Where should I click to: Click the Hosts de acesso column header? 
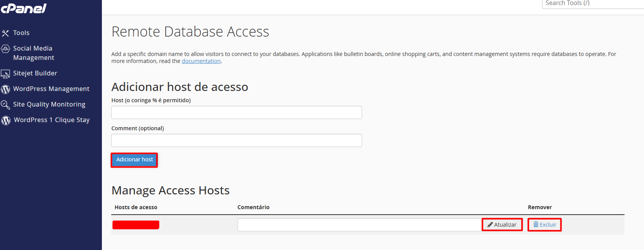coord(136,207)
